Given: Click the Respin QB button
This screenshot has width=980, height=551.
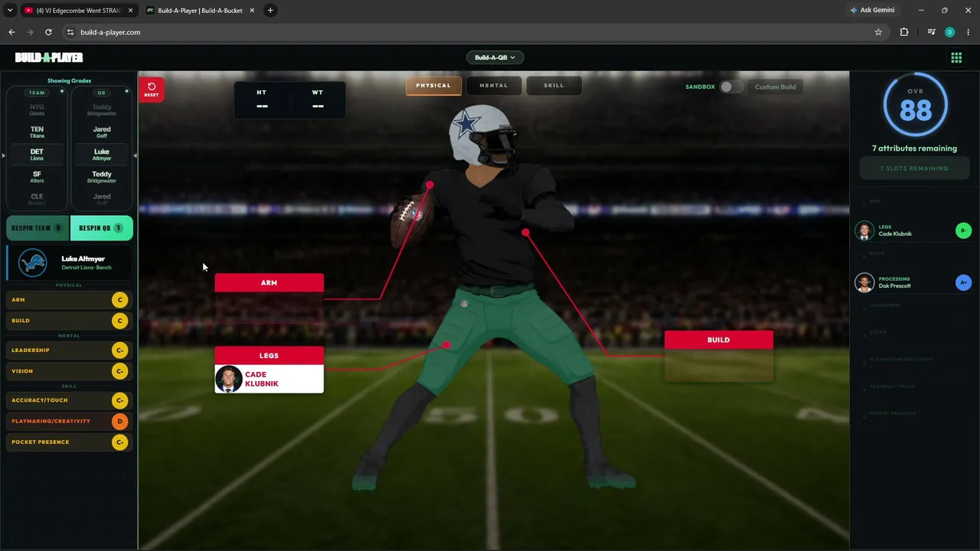Looking at the screenshot, I should coord(101,228).
